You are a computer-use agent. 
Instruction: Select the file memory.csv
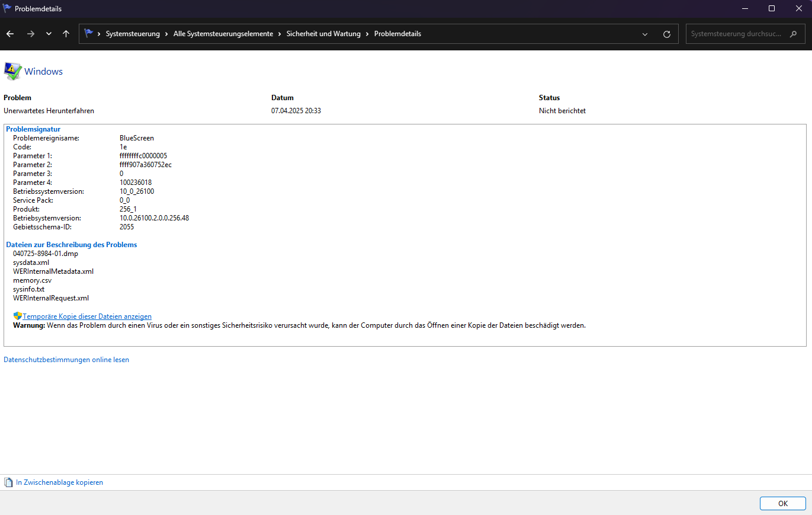click(33, 280)
